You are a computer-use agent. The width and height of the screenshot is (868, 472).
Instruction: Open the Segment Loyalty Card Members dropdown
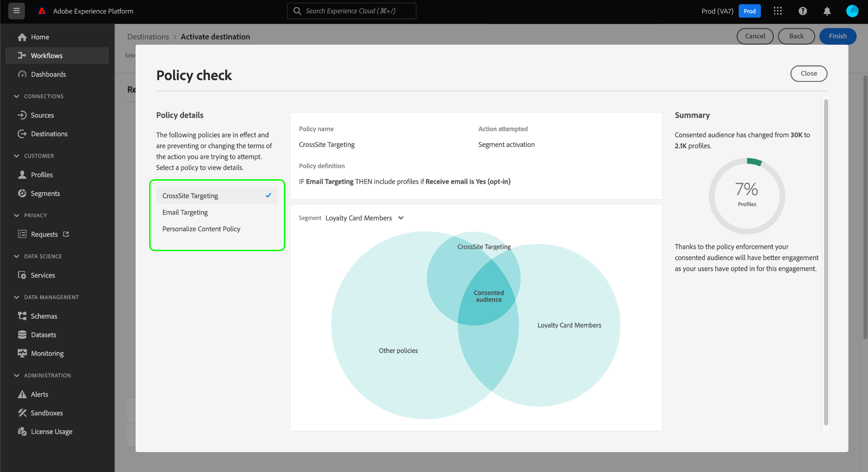[x=364, y=218]
